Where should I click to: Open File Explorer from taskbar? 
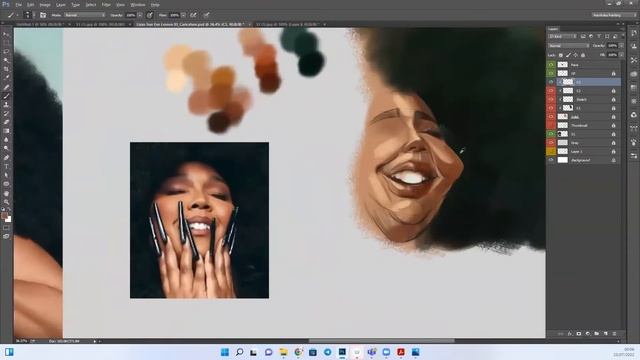click(283, 352)
